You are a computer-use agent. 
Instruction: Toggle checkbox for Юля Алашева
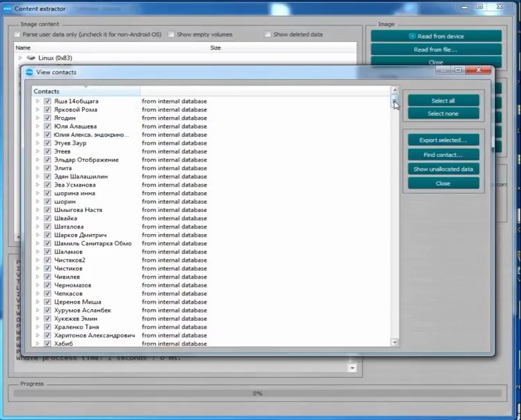[48, 126]
